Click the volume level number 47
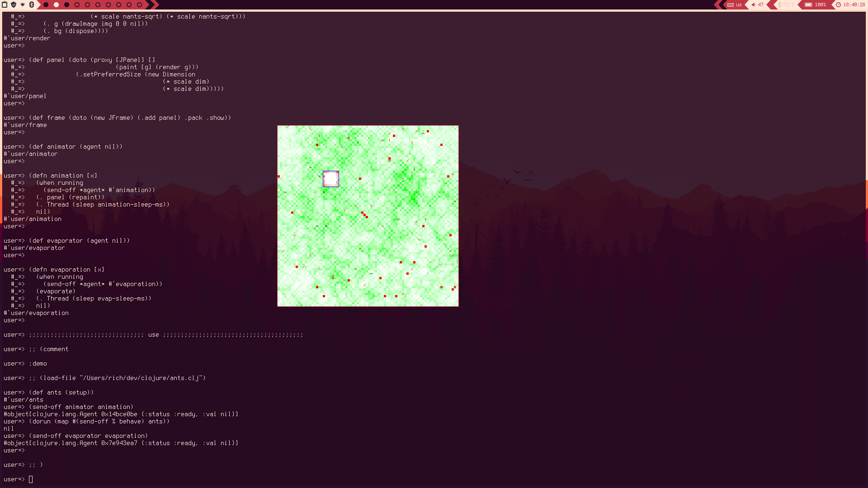The image size is (868, 488). 760,5
